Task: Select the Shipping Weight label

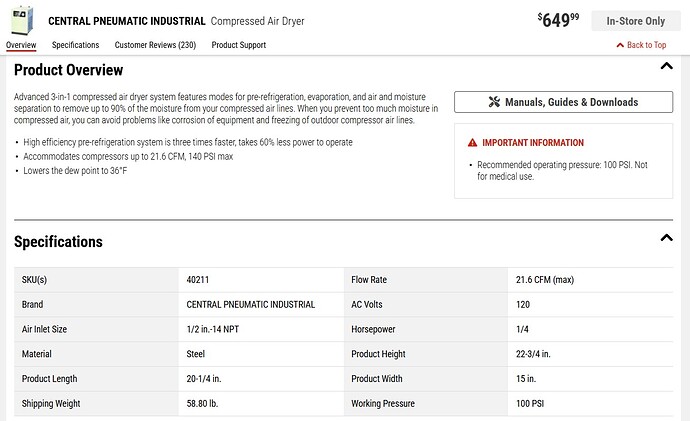Action: click(51, 403)
